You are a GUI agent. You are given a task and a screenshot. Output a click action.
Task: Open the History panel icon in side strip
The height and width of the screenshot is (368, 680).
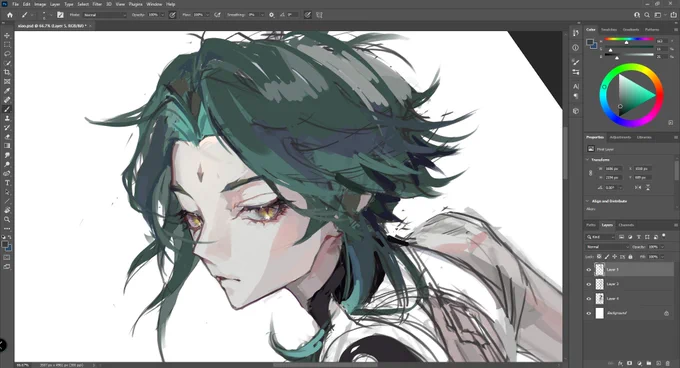click(575, 33)
